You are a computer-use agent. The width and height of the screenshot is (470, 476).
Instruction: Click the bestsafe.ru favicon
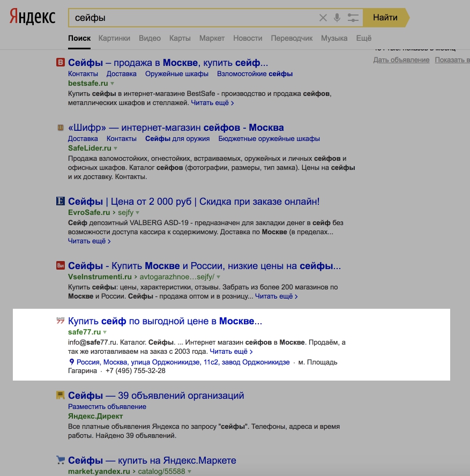(61, 63)
